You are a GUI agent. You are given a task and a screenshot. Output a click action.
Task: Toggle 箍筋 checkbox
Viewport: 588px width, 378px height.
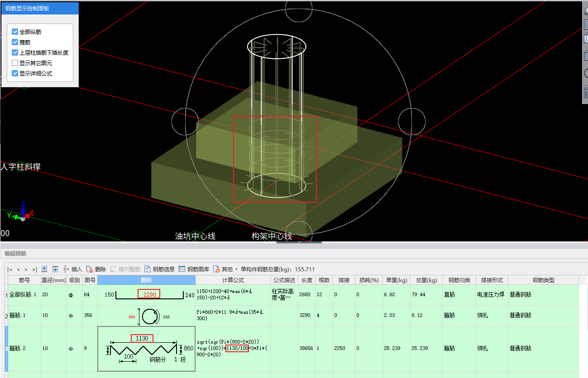(15, 42)
